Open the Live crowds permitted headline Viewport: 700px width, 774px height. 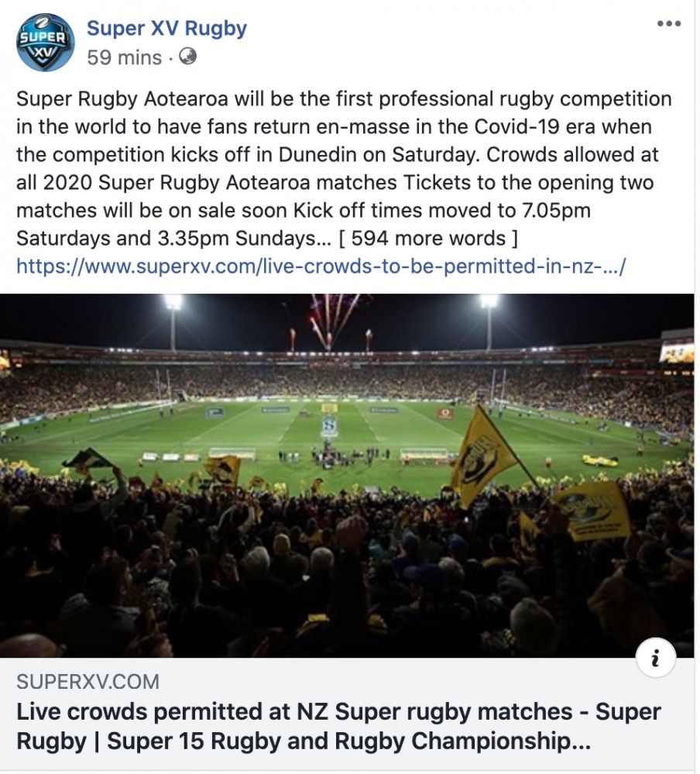click(338, 726)
